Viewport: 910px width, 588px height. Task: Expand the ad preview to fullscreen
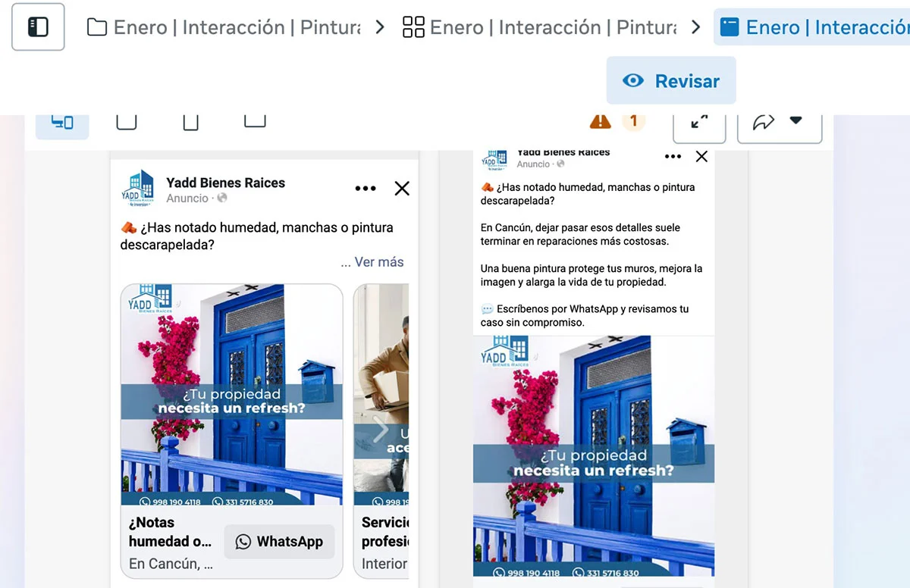pyautogui.click(x=699, y=124)
